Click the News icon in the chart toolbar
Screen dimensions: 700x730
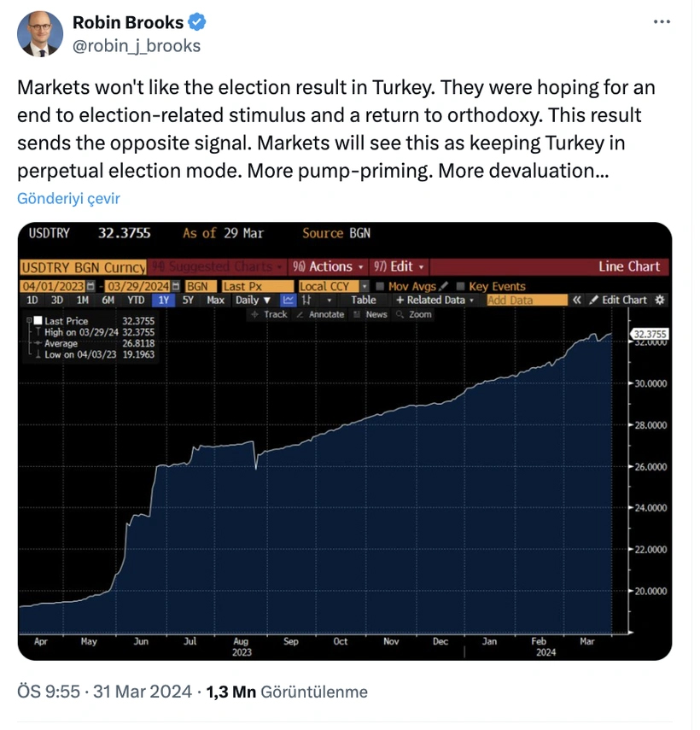pos(373,316)
